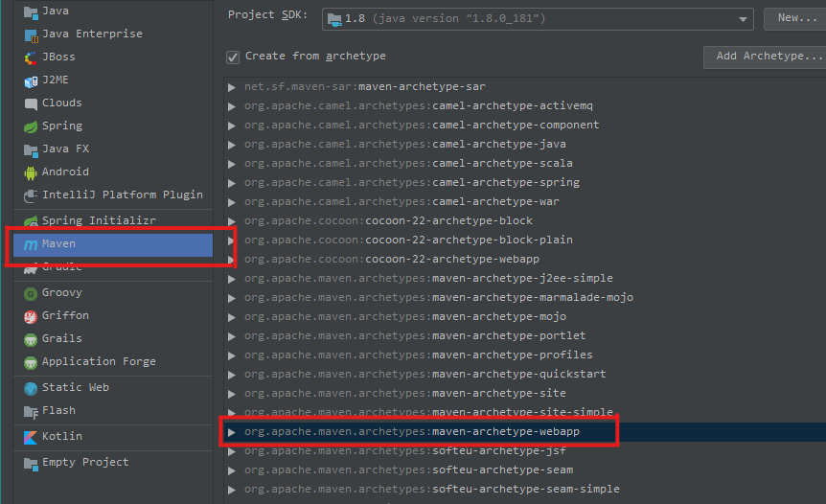Click the Griffon icon
The width and height of the screenshot is (826, 504).
point(31,316)
